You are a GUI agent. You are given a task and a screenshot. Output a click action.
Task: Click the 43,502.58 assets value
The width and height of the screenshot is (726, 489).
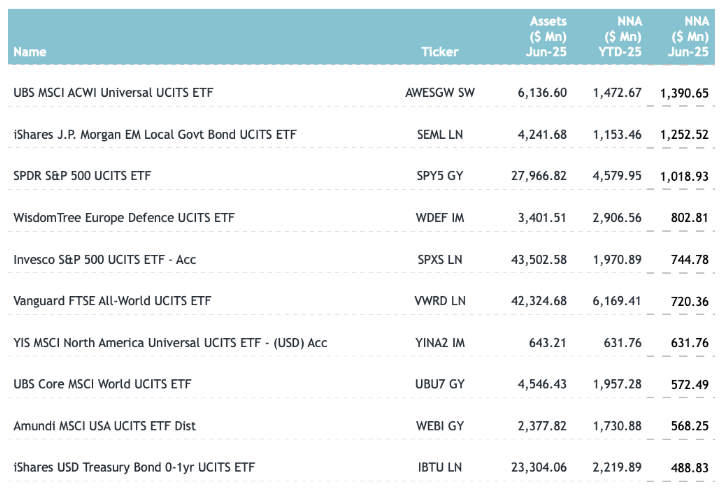coord(542,259)
